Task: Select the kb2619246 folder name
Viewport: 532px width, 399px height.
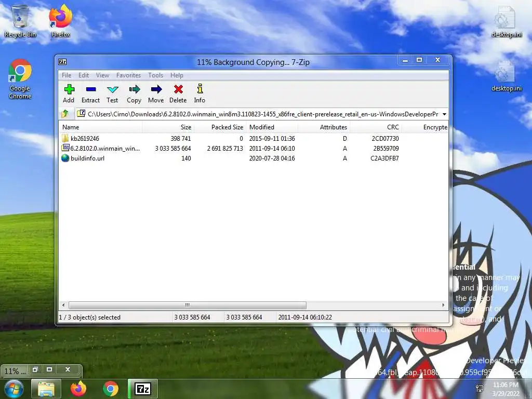Action: tap(85, 138)
